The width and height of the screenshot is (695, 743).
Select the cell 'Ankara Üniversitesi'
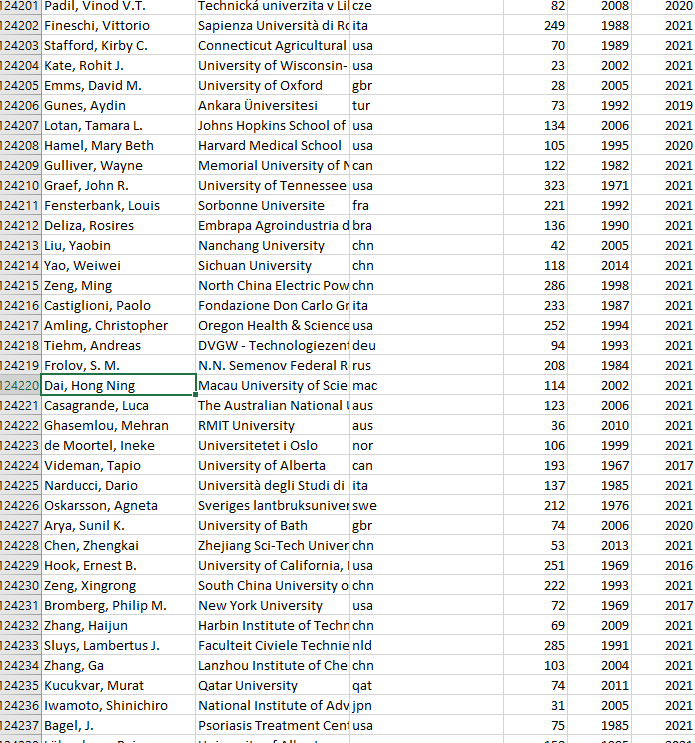[x=272, y=105]
